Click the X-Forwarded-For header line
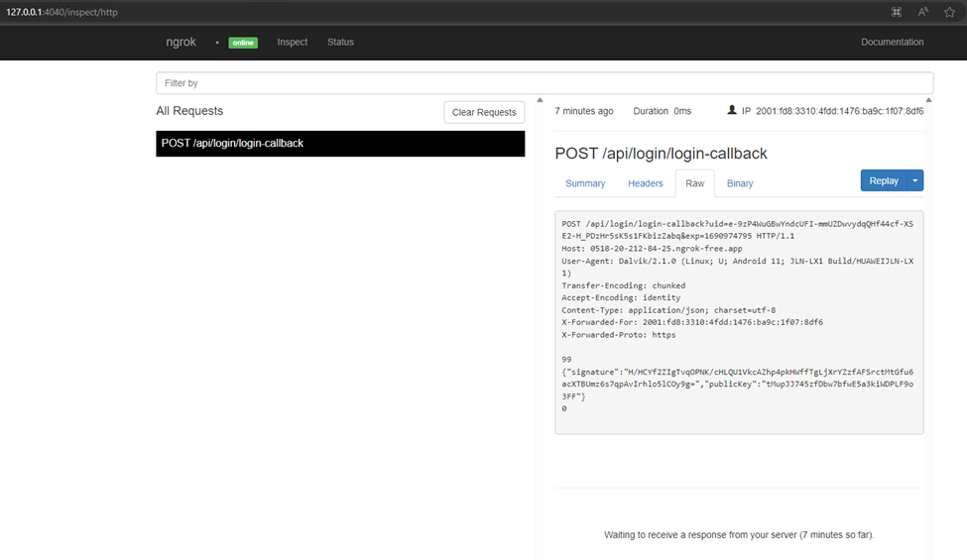Screen dimensions: 967x560 coord(692,322)
